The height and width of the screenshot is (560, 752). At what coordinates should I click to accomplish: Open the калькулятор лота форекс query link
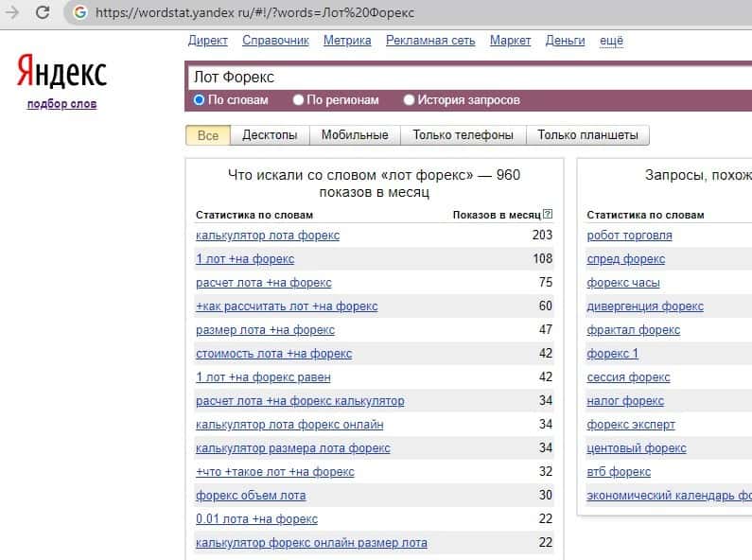[x=268, y=236]
